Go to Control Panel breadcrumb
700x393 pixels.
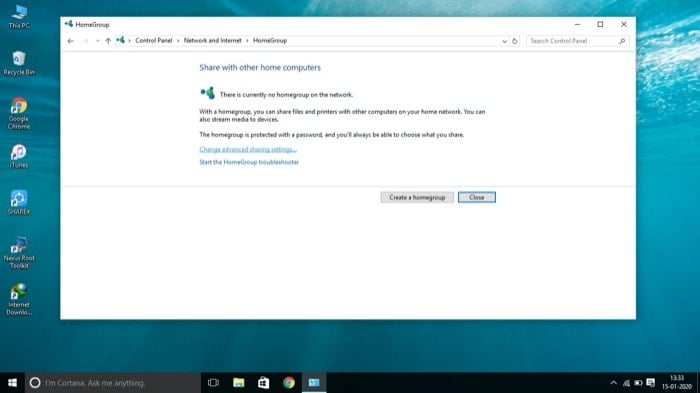(154, 41)
